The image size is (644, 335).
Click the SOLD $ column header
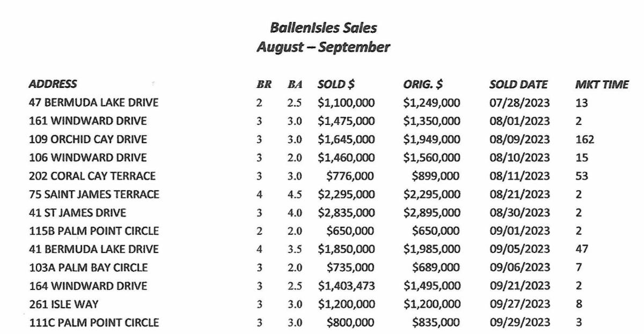coord(336,84)
